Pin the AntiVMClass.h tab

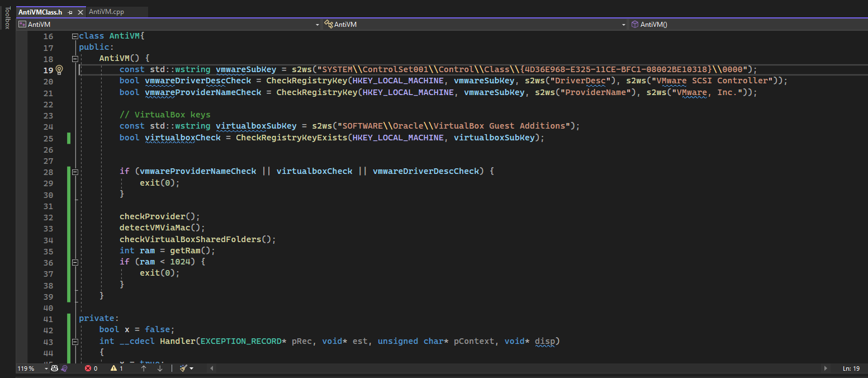(70, 12)
